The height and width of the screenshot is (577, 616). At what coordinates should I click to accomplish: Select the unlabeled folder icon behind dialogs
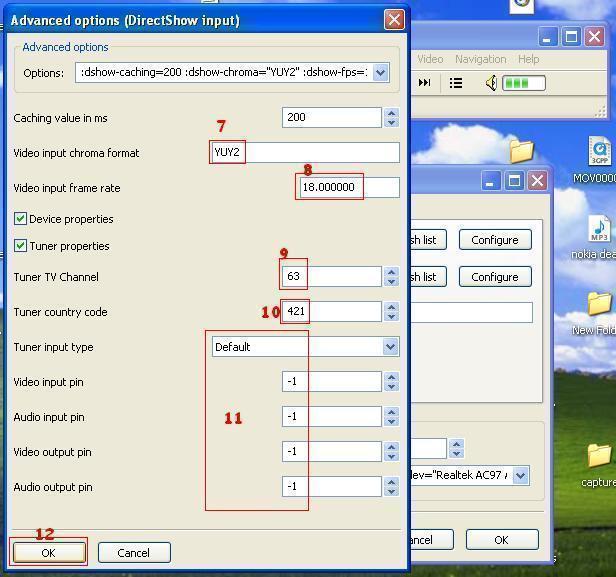[x=521, y=151]
